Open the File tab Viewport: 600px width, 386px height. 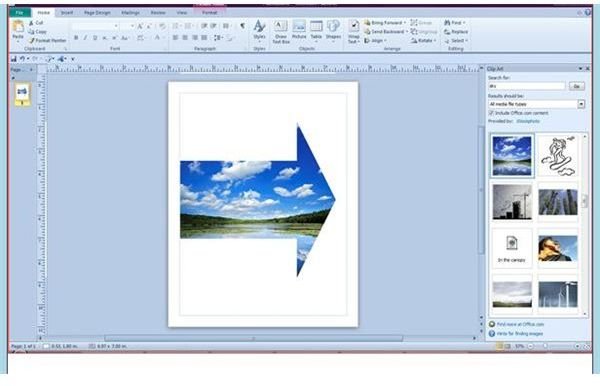(20, 13)
